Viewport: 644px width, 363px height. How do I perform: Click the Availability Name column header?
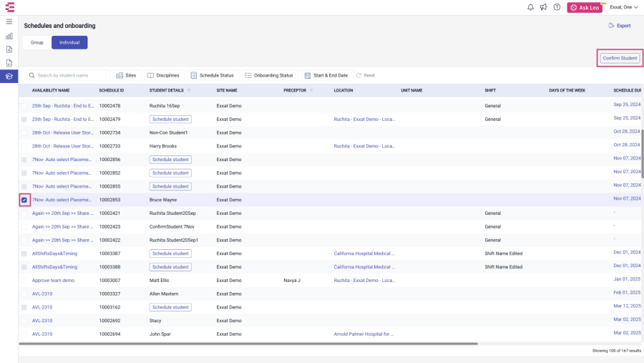pos(51,90)
